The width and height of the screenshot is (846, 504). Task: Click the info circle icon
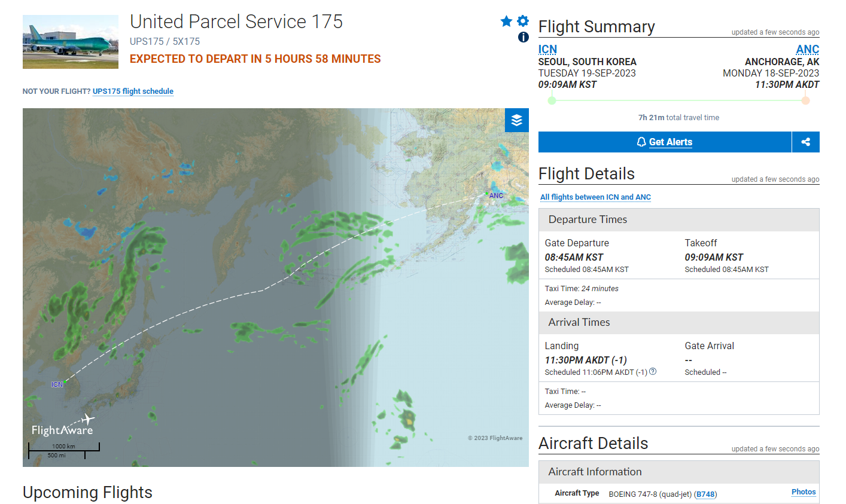tap(524, 37)
